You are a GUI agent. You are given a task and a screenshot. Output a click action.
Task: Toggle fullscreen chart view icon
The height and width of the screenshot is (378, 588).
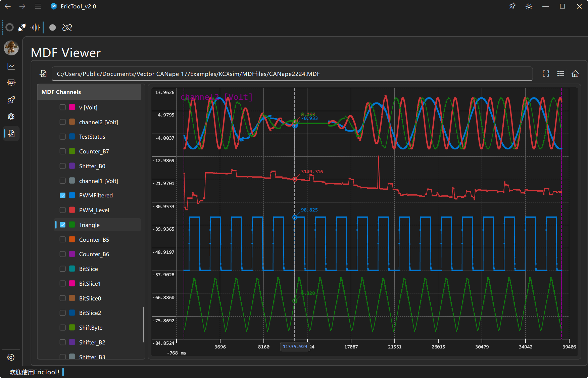(x=546, y=74)
